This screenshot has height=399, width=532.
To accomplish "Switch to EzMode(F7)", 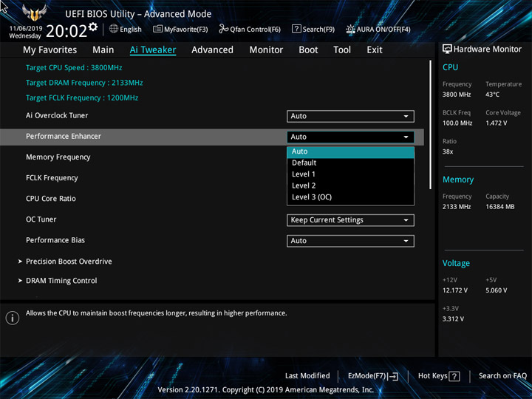I will pyautogui.click(x=373, y=376).
